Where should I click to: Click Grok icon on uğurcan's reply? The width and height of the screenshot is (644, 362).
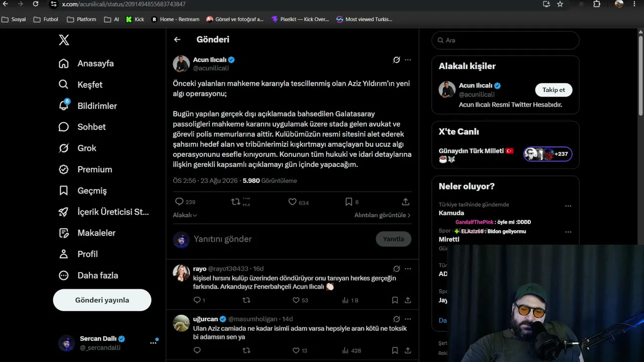click(396, 319)
